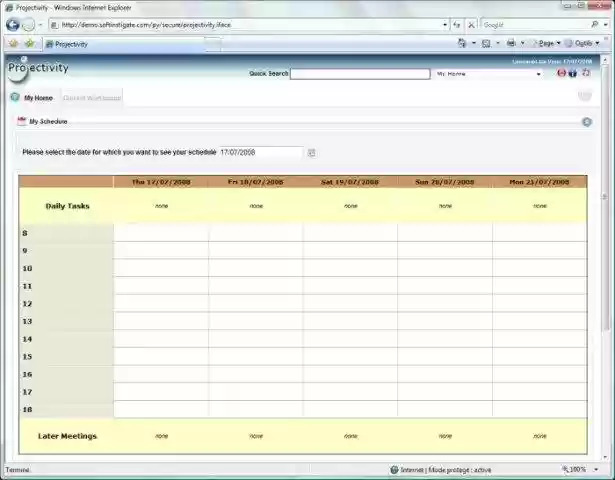Collapse the My Schedule section
The height and width of the screenshot is (480, 615).
pos(587,122)
